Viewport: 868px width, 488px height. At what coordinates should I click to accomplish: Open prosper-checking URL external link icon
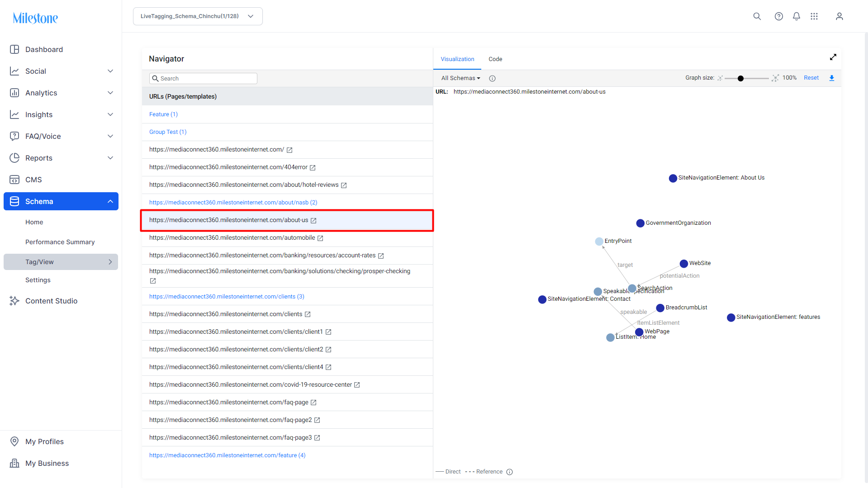tap(153, 281)
